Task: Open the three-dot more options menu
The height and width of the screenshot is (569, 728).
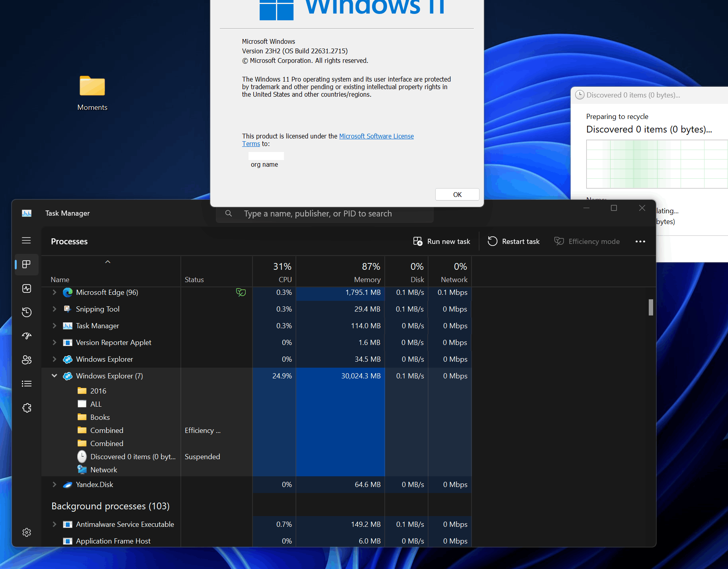Action: point(640,242)
